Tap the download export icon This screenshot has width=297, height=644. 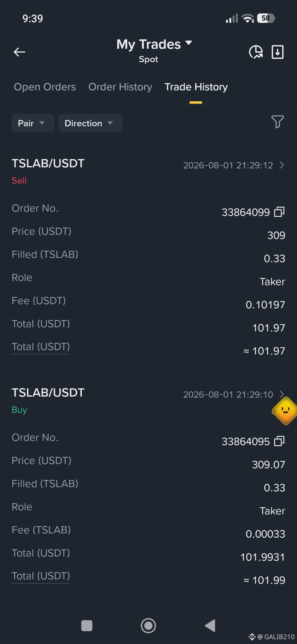(277, 52)
